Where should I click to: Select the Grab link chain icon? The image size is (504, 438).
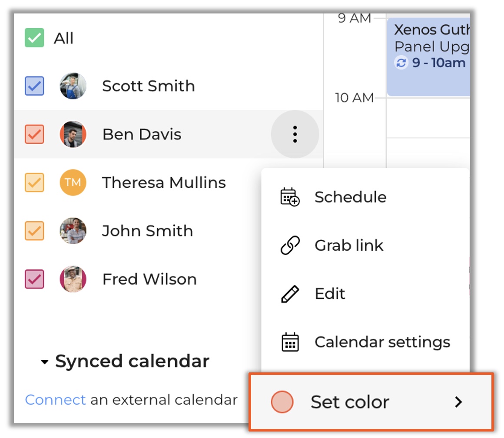click(289, 245)
